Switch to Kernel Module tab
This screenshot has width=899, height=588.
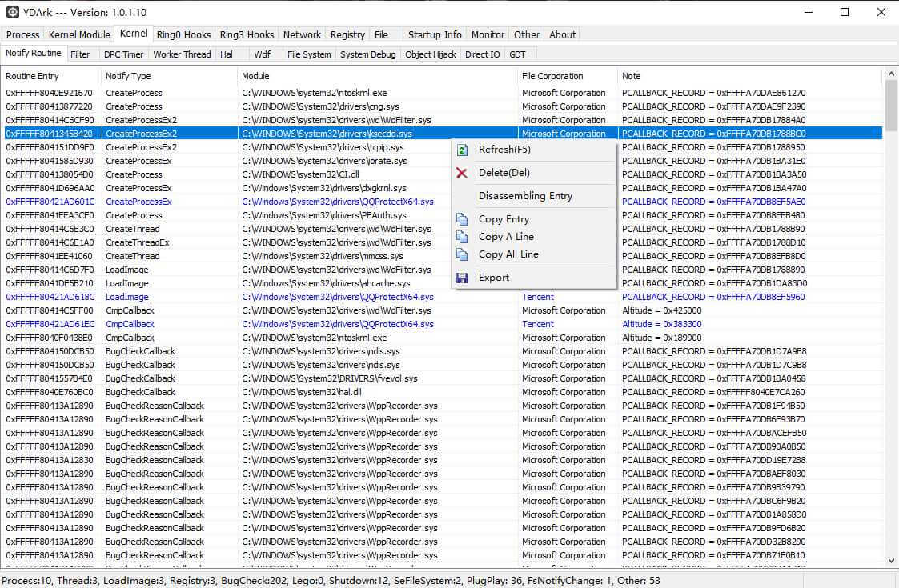point(79,35)
